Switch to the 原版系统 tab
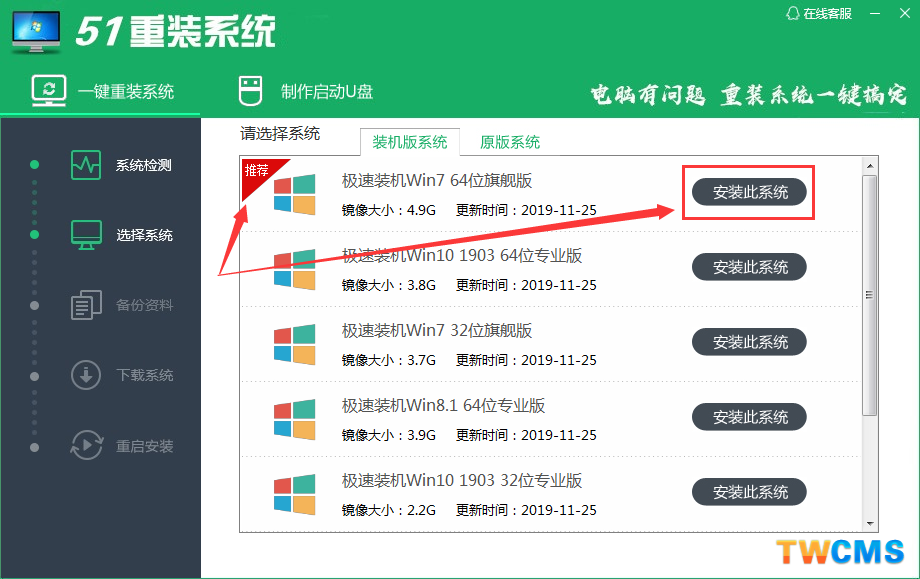Screen dimensions: 920x579 pyautogui.click(x=510, y=142)
